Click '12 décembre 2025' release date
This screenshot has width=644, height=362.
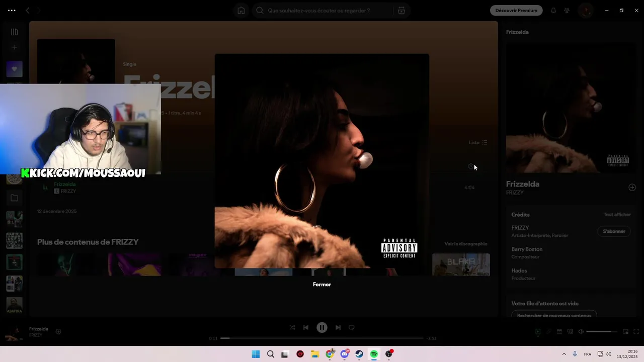coord(57,212)
